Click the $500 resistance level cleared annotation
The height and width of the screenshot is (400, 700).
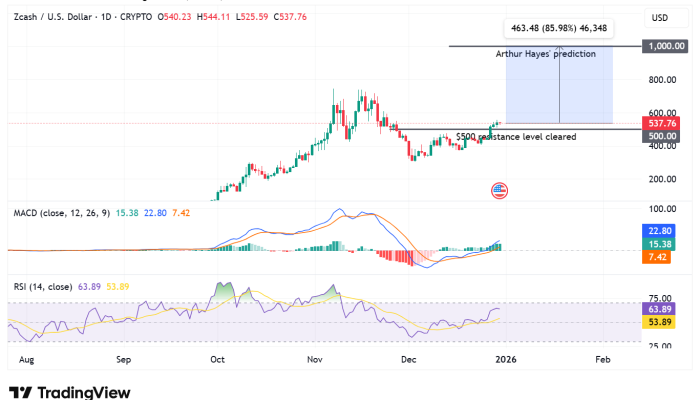click(515, 136)
